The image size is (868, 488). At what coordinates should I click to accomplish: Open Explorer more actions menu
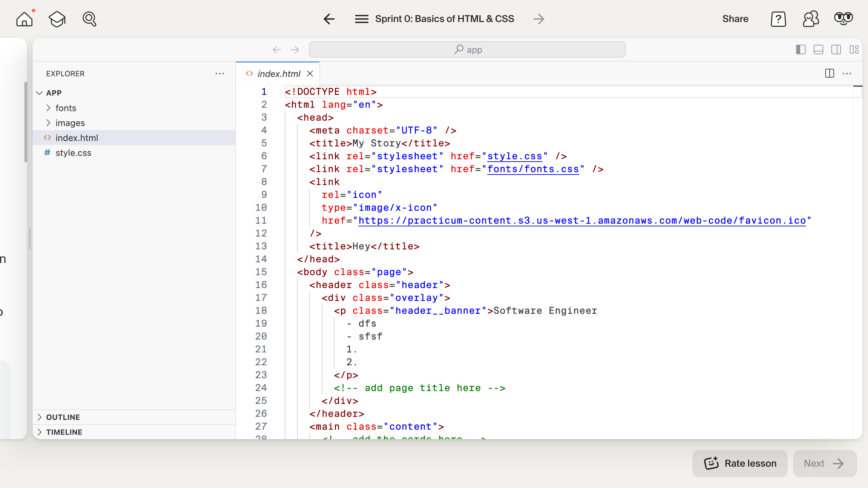point(220,74)
